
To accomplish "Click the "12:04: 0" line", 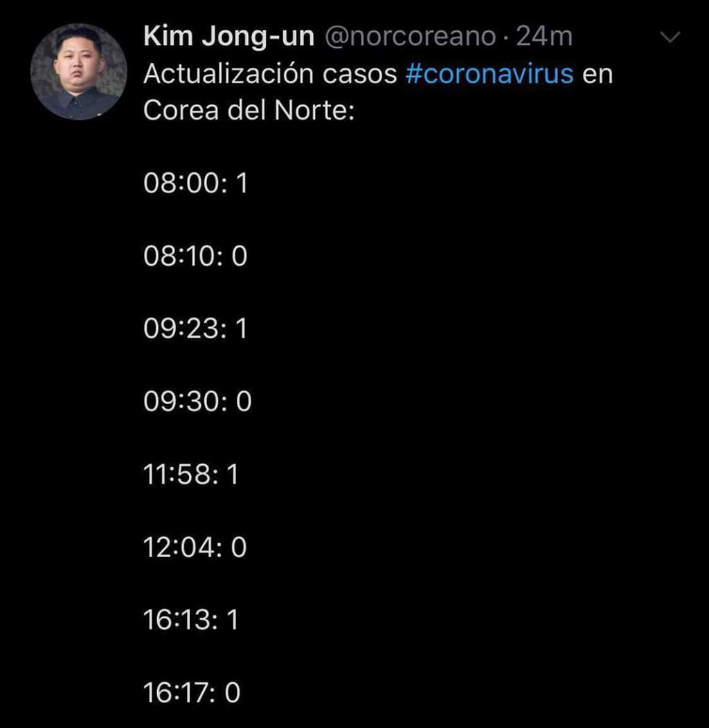I will pyautogui.click(x=195, y=547).
